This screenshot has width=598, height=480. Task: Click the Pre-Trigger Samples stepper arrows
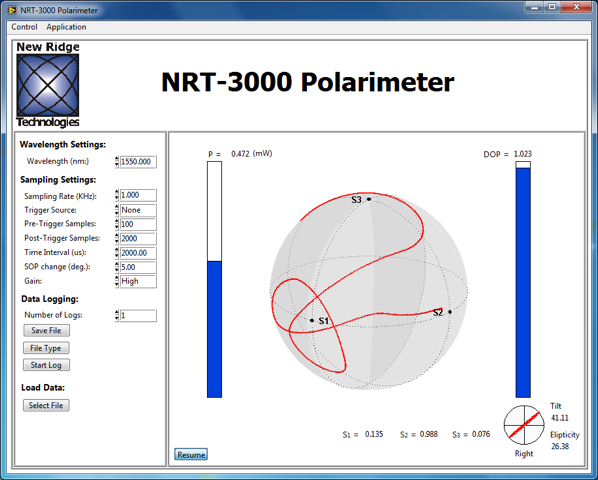click(117, 224)
